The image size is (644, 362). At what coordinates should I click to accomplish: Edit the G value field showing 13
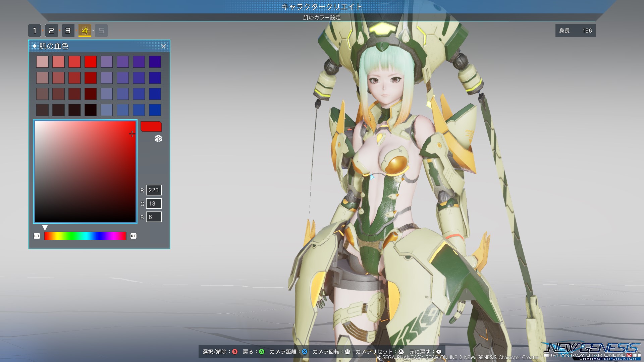154,203
